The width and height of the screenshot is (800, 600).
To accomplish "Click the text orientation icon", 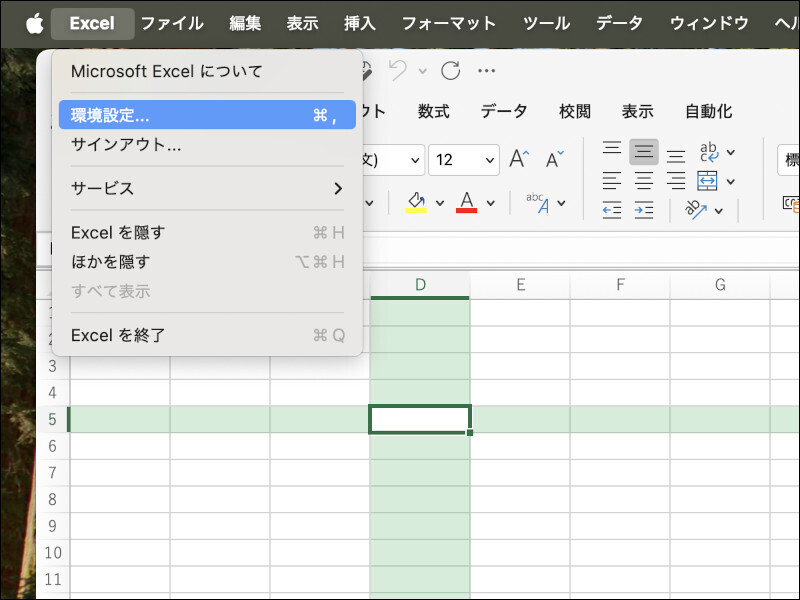I will pos(696,210).
